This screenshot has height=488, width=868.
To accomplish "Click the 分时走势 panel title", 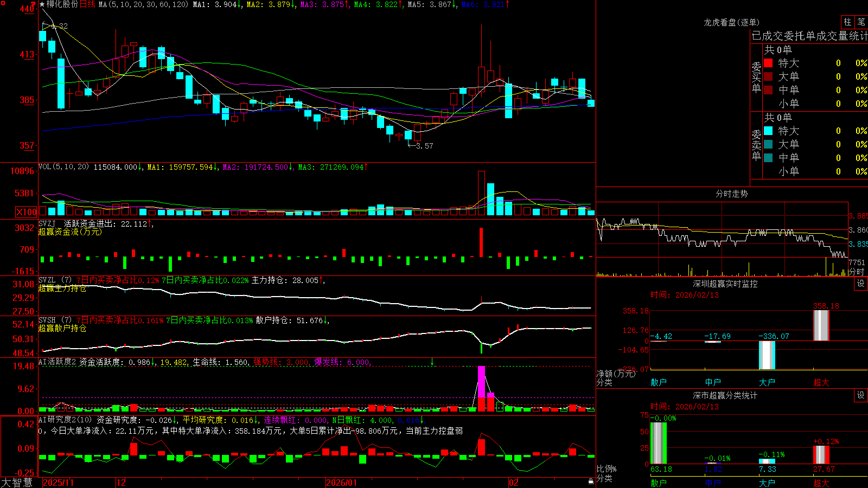I will coord(731,194).
